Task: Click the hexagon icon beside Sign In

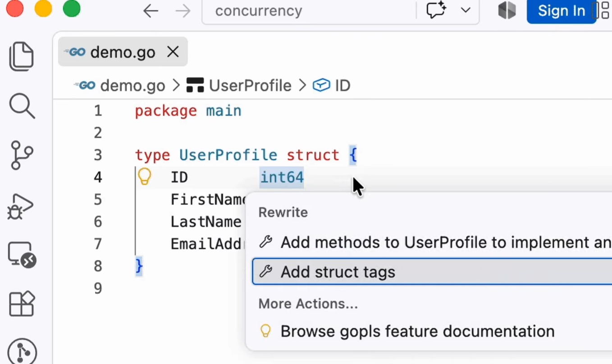Action: click(507, 11)
